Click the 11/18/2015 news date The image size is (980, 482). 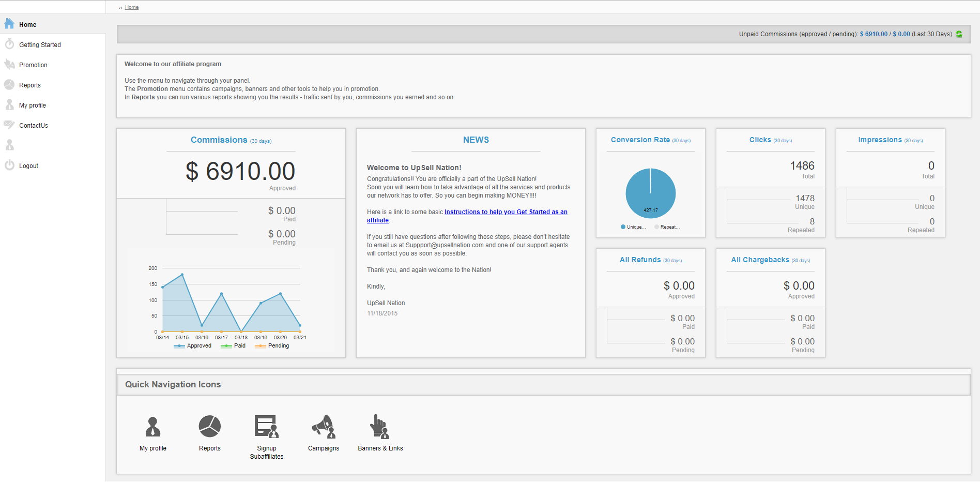click(x=382, y=313)
